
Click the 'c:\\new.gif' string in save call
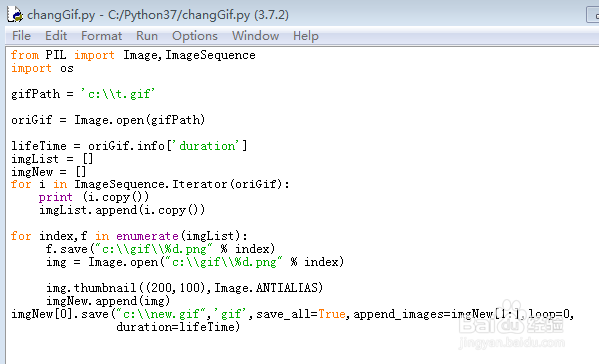click(x=161, y=314)
